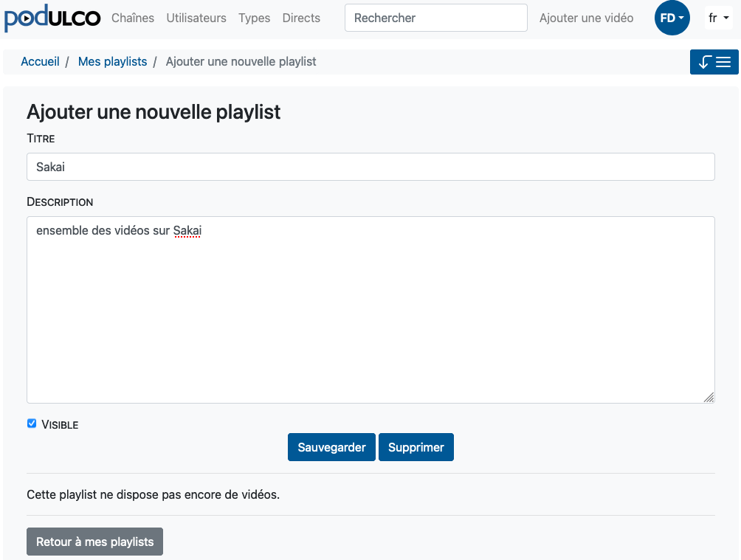Screen dimensions: 741x560
Task: Open the fr language dropdown
Action: (718, 18)
